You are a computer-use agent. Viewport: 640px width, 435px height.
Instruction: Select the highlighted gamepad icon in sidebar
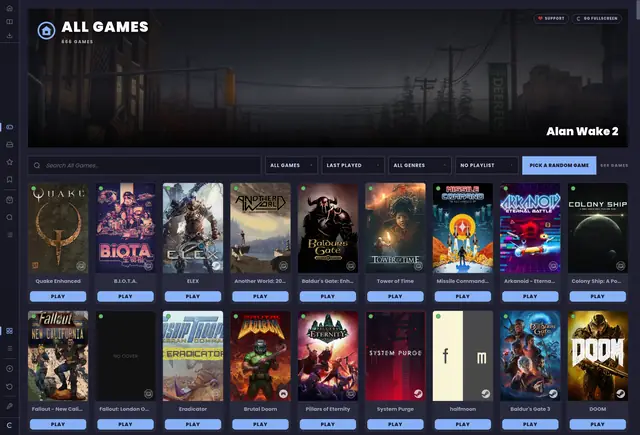[10, 127]
